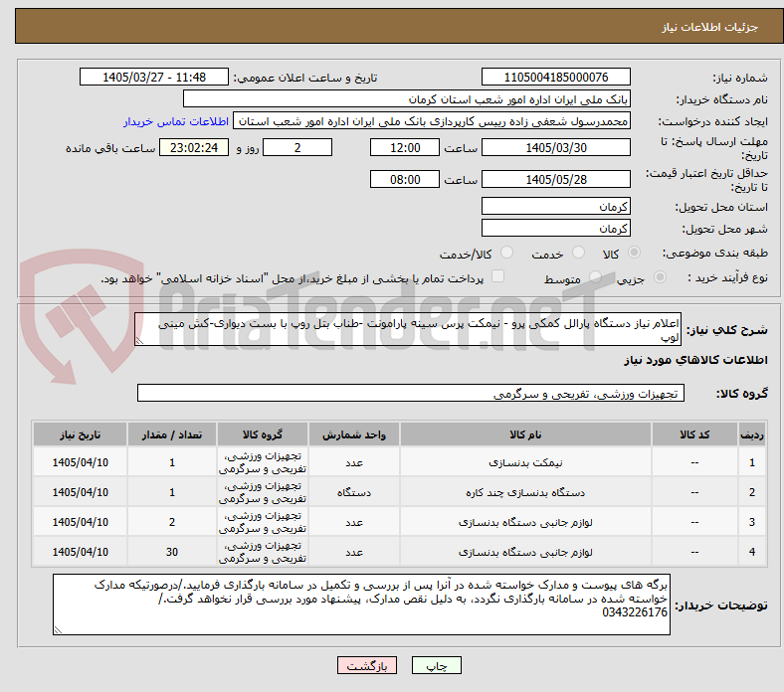Click the چاپ print button
This screenshot has width=784, height=692.
tap(436, 665)
